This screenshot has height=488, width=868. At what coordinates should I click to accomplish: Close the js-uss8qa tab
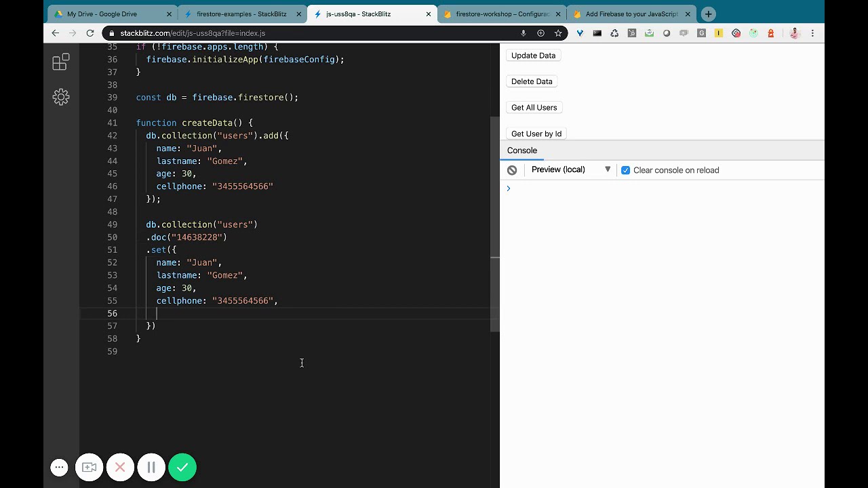(429, 14)
